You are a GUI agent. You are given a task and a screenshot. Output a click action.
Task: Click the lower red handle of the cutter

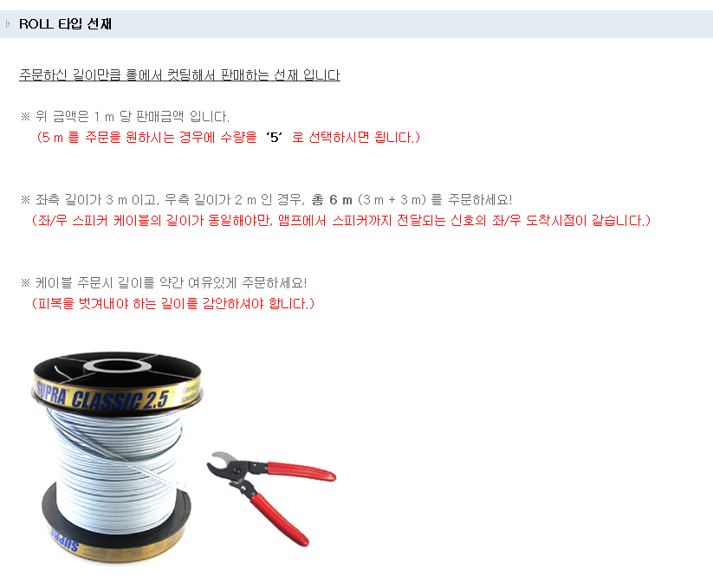(279, 519)
